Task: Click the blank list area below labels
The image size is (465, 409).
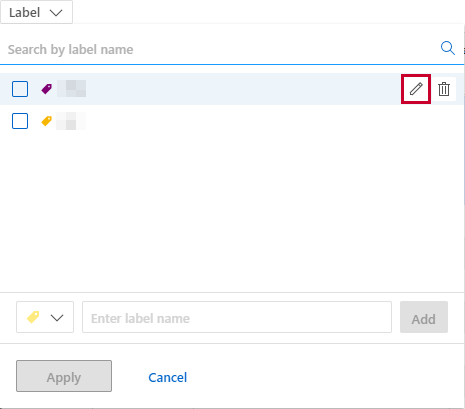Action: pos(232,213)
